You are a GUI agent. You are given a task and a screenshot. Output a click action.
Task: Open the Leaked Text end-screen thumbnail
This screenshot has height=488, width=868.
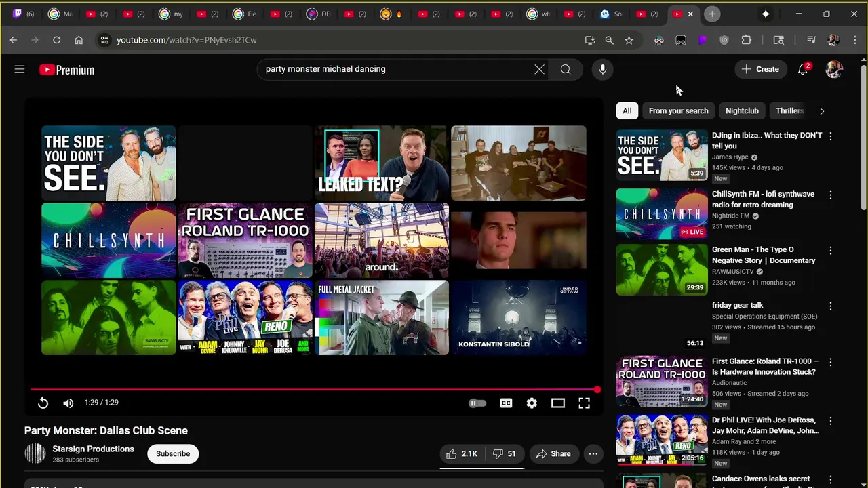(382, 163)
